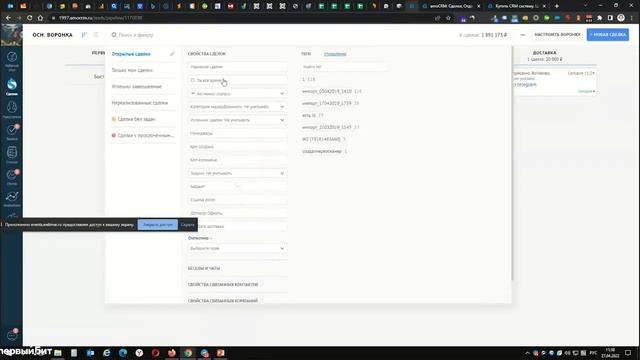This screenshot has height=360, width=640.
Task: Click the Кем создана filter field
Action: pos(237,147)
